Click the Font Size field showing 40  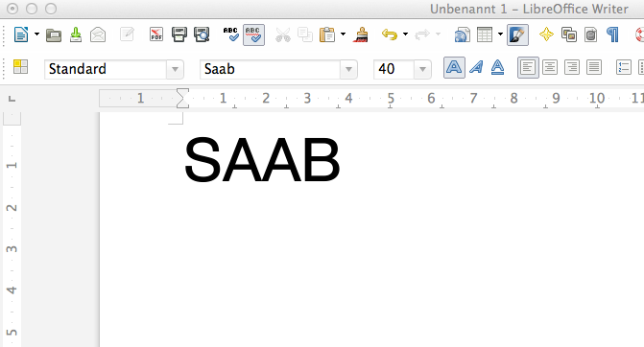click(x=394, y=69)
